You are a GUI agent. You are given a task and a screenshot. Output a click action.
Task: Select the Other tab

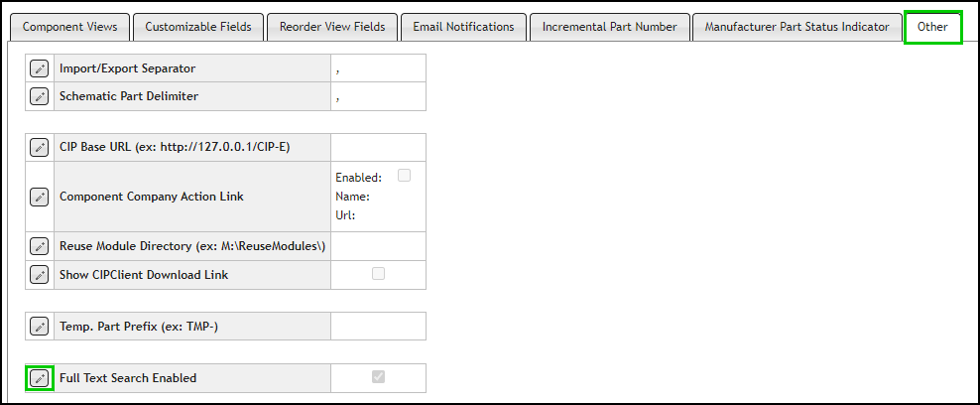[932, 27]
